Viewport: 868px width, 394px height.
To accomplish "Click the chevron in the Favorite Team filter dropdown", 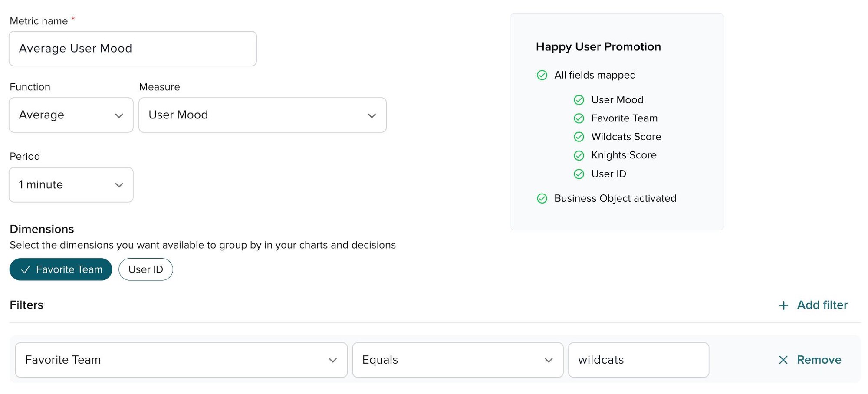I will 333,361.
